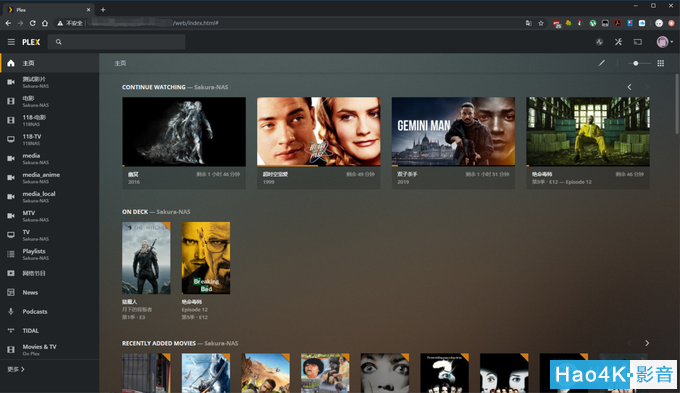The image size is (680, 393).
Task: Click the Playlists list icon
Action: pos(11,254)
